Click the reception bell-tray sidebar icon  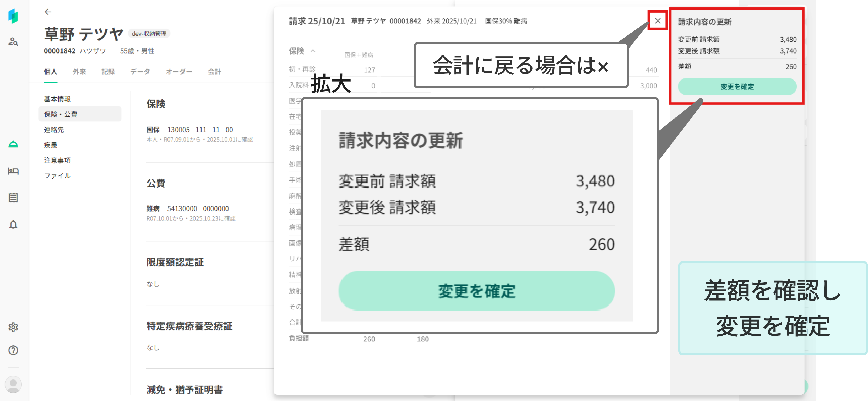pyautogui.click(x=13, y=144)
